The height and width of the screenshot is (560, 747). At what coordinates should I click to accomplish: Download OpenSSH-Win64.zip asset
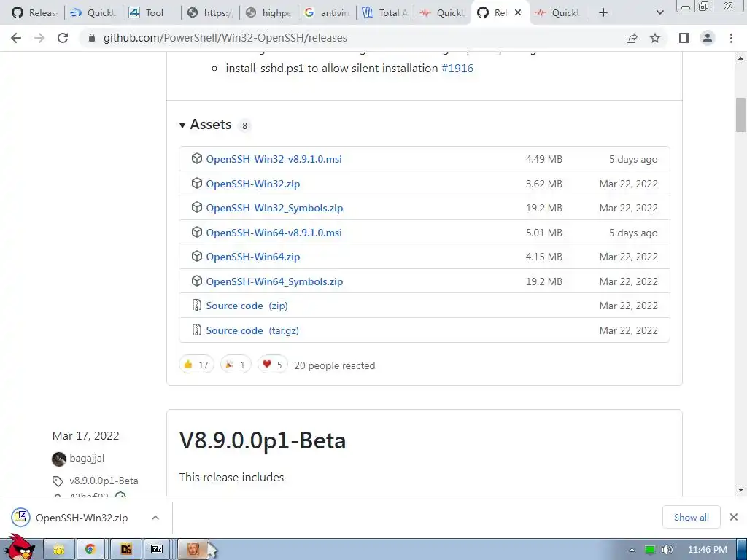[253, 257]
